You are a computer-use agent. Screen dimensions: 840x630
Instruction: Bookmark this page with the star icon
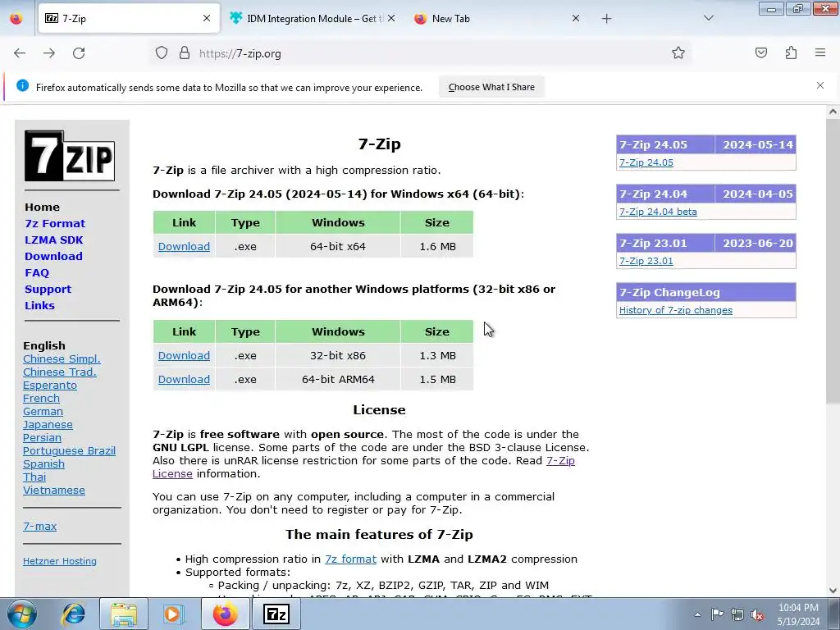[678, 52]
